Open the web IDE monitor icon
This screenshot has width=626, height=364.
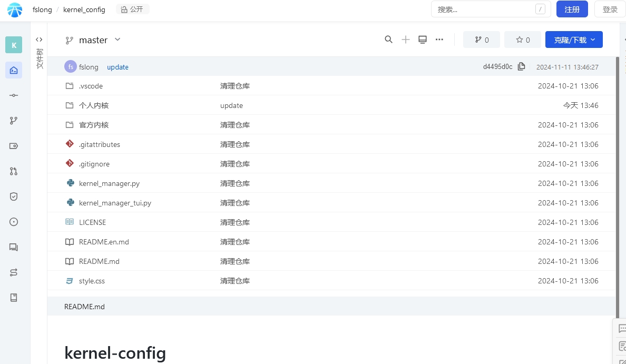click(x=423, y=40)
